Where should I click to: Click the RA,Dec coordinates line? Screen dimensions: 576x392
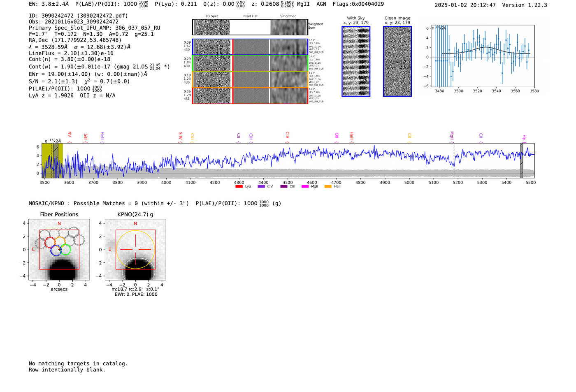point(75,40)
